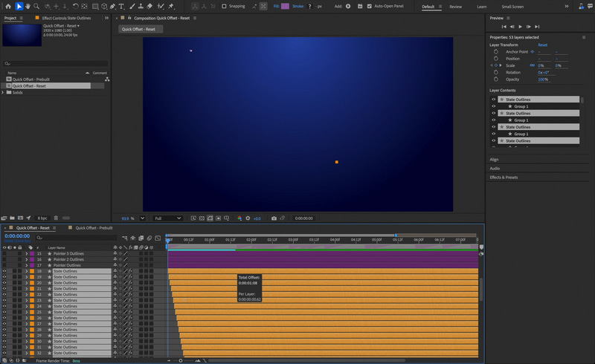
Task: Switch to the Quick Offset - Prebuilt timeline tab
Action: [x=95, y=228]
